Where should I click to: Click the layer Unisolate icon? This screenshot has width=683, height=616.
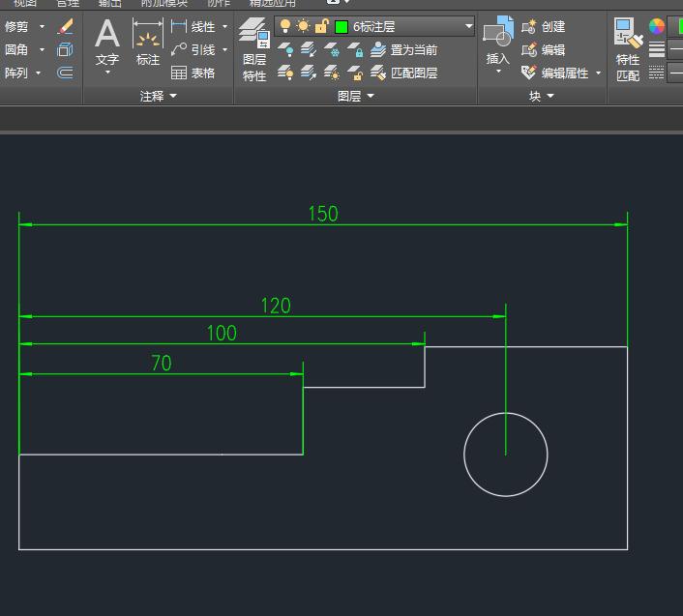tap(309, 73)
